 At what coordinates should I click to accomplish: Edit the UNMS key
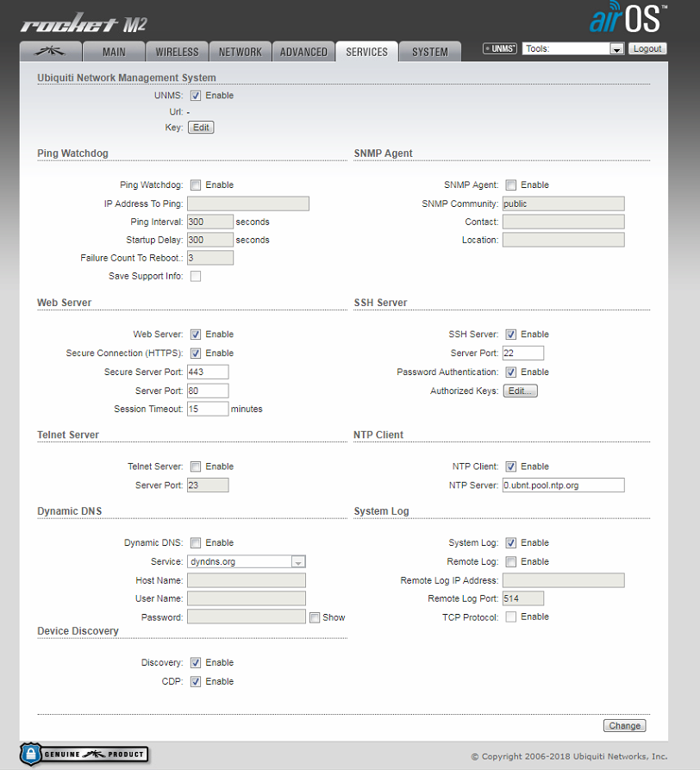201,128
